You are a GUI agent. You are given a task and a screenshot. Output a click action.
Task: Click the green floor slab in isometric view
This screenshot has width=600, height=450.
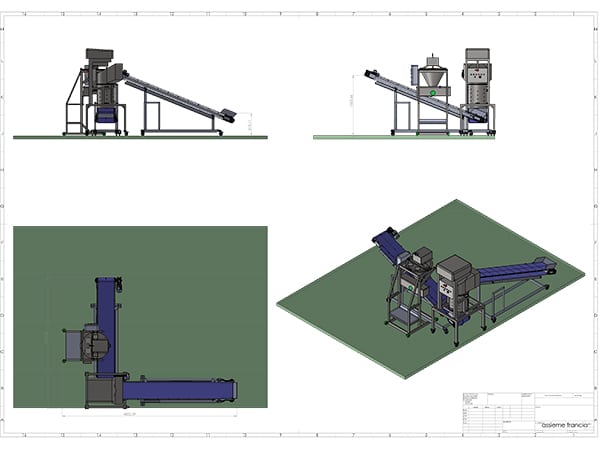pyautogui.click(x=330, y=300)
